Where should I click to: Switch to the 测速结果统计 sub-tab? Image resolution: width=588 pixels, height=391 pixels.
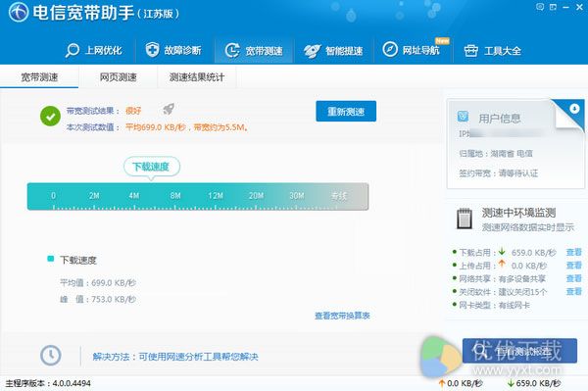pyautogui.click(x=197, y=76)
